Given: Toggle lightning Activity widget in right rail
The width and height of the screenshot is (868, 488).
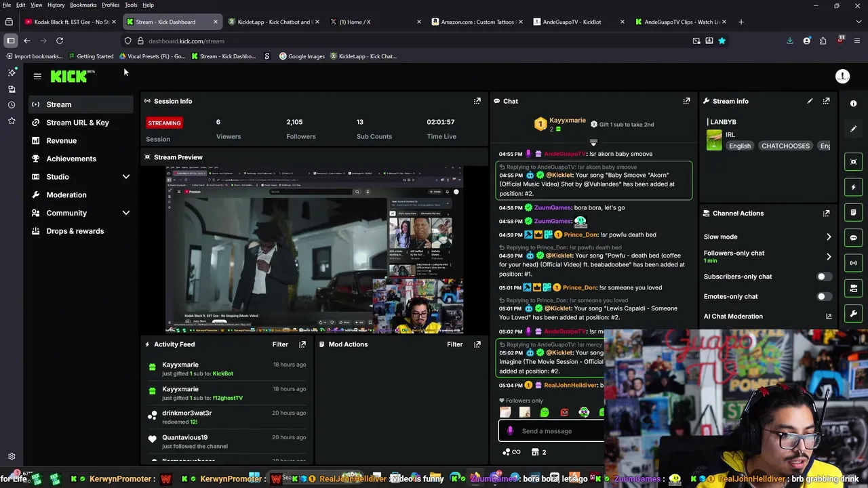Looking at the screenshot, I should click(x=854, y=187).
